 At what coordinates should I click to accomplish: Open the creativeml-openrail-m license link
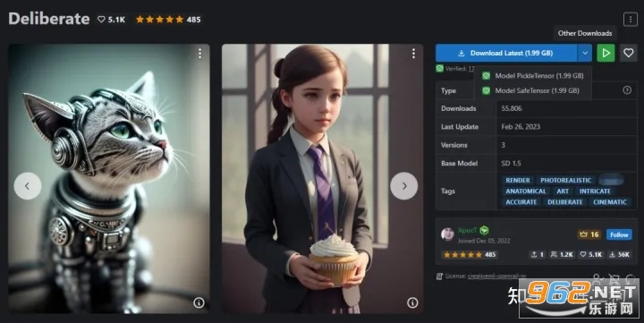[497, 276]
